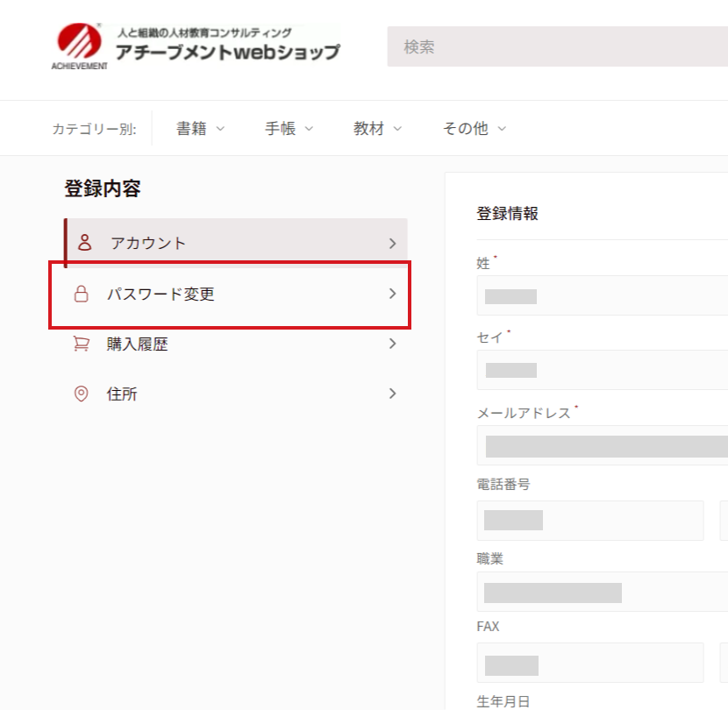This screenshot has width=728, height=710.
Task: Click the 登録情報 heading text
Action: 508,214
